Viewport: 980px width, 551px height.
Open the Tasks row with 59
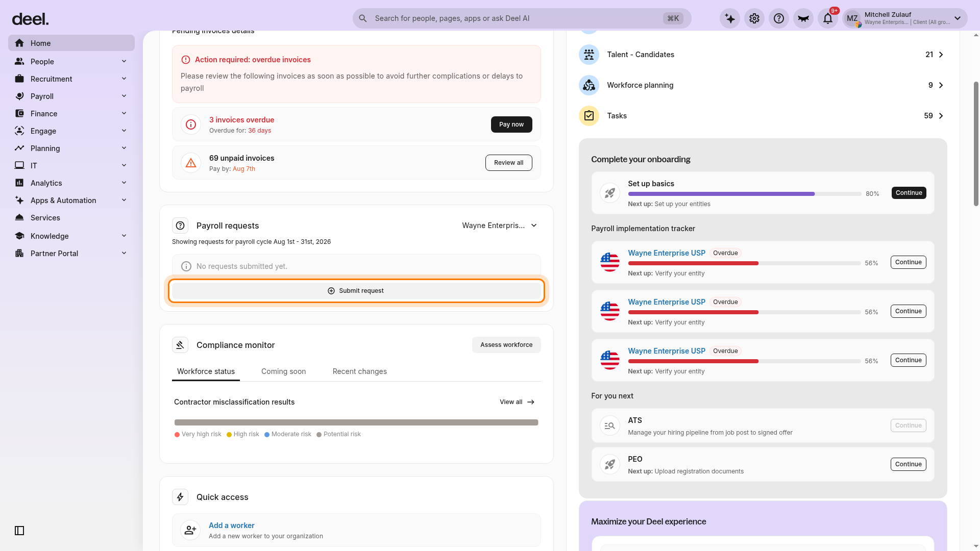[763, 116]
